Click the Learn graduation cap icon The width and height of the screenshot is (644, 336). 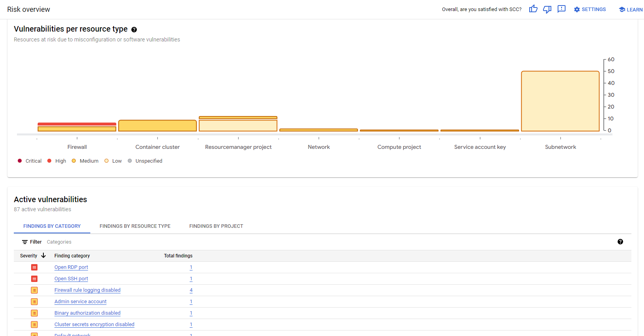click(x=622, y=9)
